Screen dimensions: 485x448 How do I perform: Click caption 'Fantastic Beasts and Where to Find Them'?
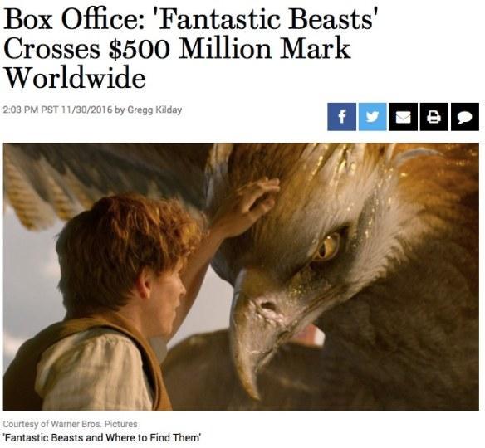click(102, 438)
